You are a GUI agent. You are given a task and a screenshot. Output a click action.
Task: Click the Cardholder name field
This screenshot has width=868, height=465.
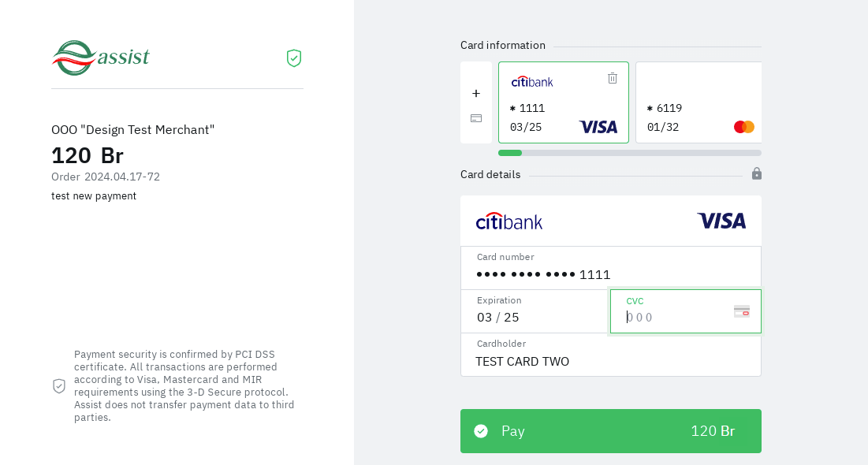click(610, 361)
